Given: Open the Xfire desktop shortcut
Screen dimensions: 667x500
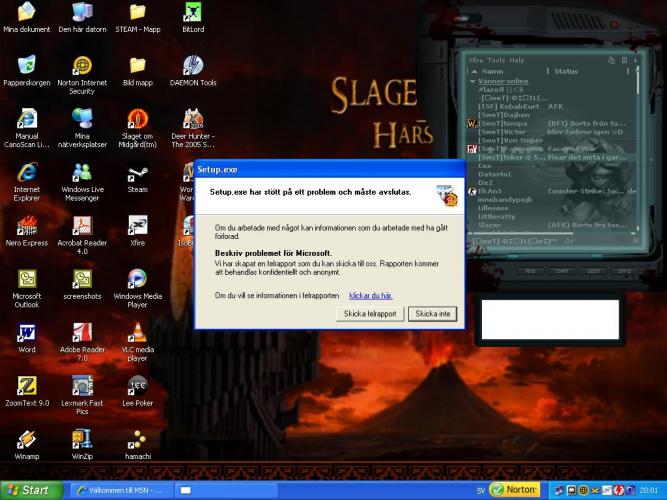Looking at the screenshot, I should 137,226.
